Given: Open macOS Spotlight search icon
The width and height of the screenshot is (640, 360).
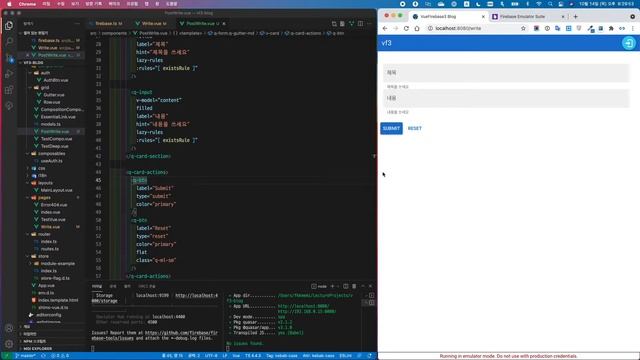Looking at the screenshot, I should 550,4.
